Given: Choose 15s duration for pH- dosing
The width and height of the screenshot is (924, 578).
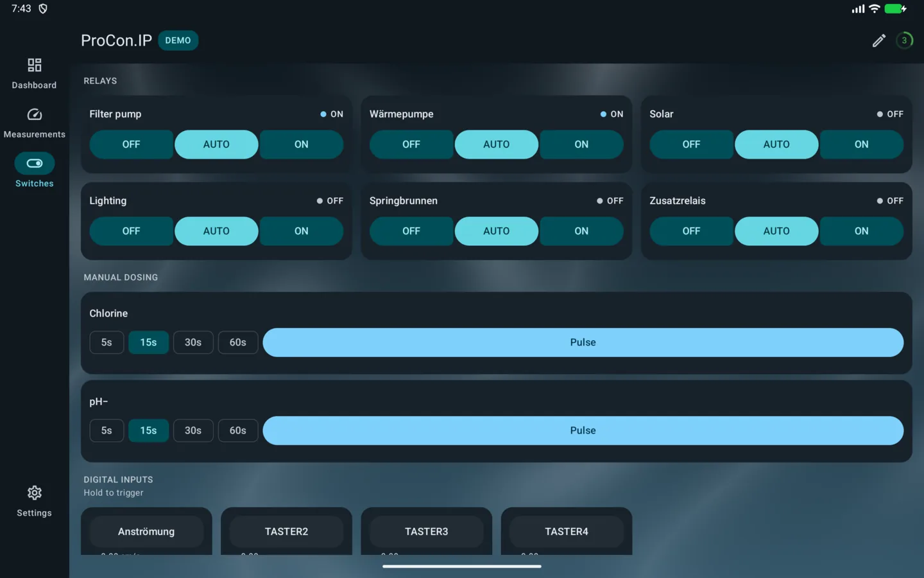Looking at the screenshot, I should point(148,430).
